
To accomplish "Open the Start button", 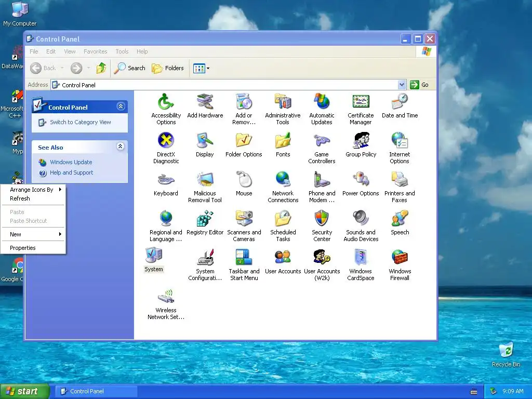I will click(x=24, y=391).
